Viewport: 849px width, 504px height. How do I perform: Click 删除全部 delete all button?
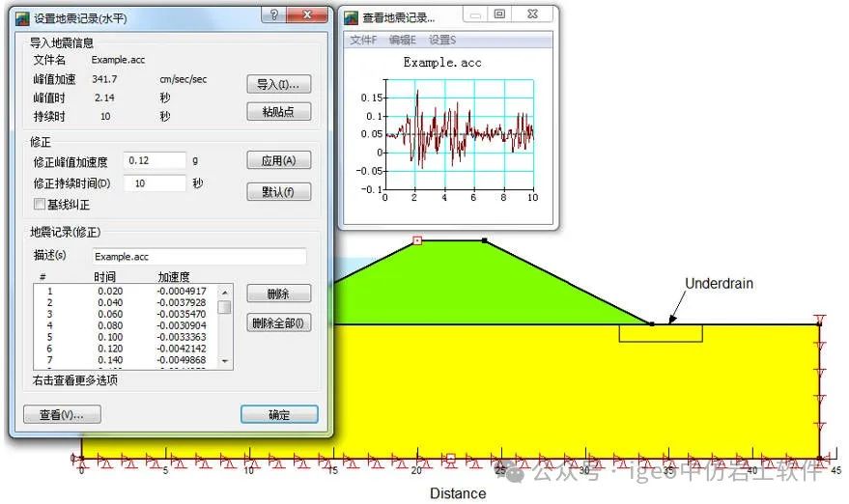(279, 323)
